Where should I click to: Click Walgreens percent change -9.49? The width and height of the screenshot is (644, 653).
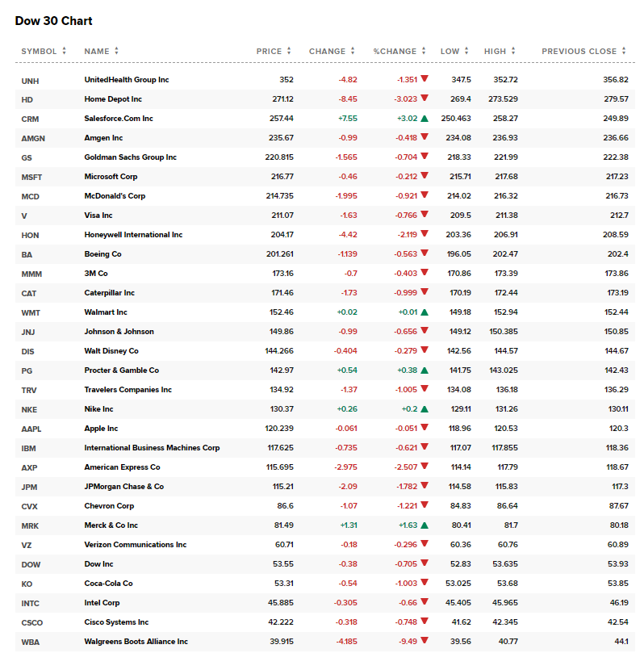[408, 642]
